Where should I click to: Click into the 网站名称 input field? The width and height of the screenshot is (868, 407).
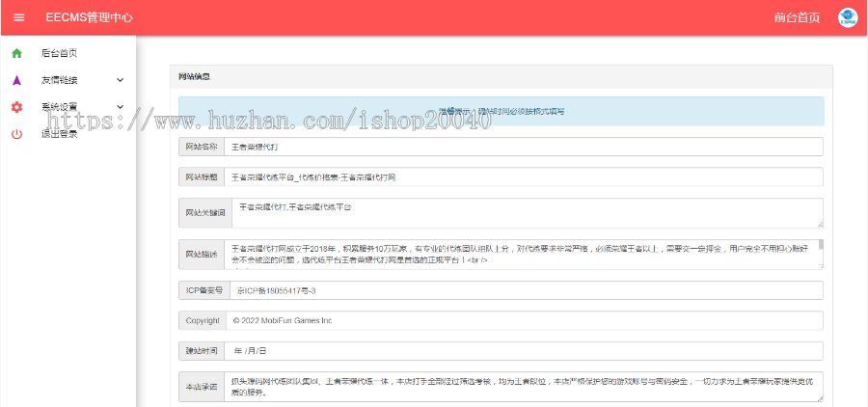[523, 147]
